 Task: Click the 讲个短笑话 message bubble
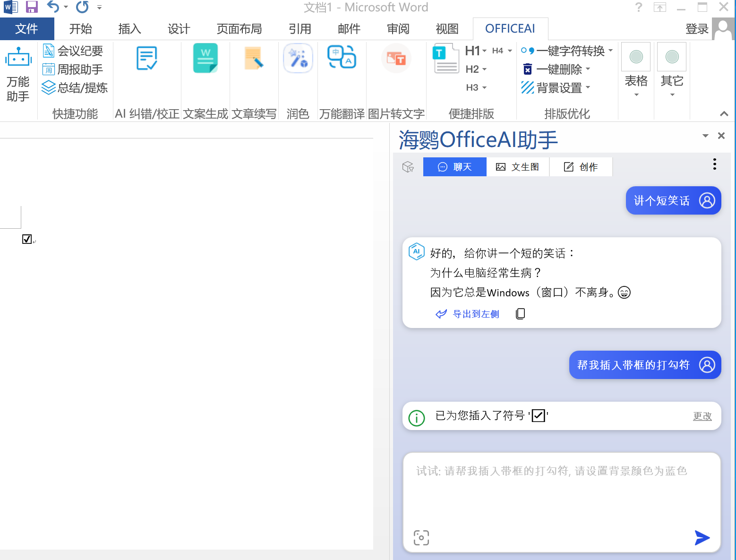674,200
